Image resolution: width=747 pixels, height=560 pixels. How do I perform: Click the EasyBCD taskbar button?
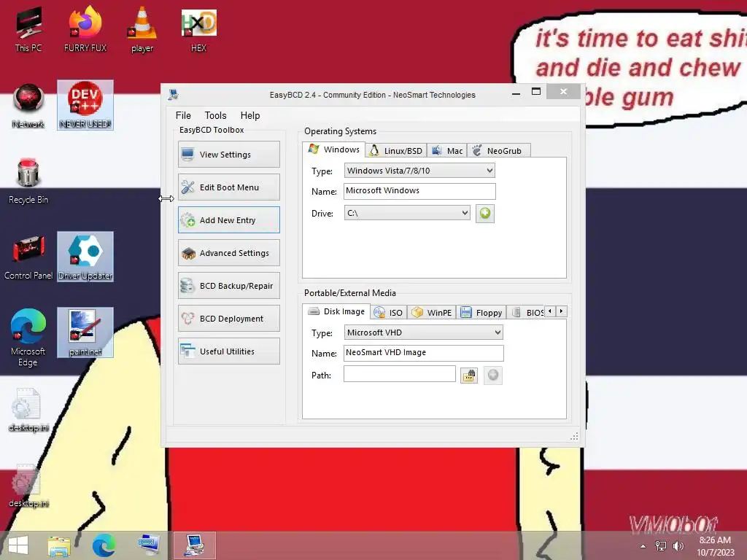click(194, 545)
